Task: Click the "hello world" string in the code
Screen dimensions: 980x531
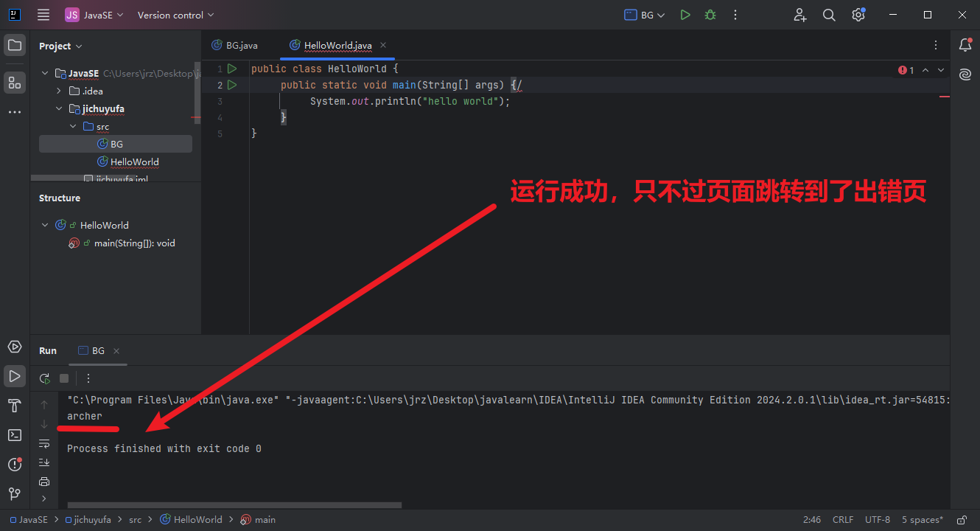Action: pos(462,101)
